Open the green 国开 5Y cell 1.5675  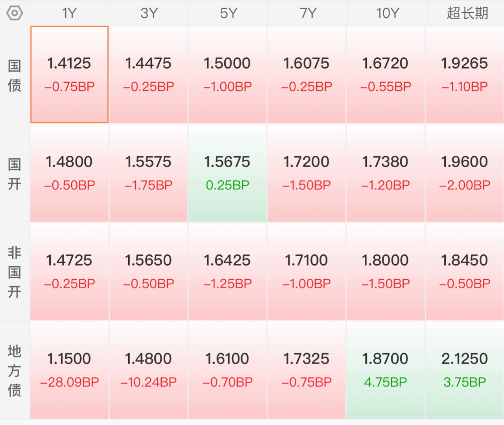pyautogui.click(x=227, y=173)
